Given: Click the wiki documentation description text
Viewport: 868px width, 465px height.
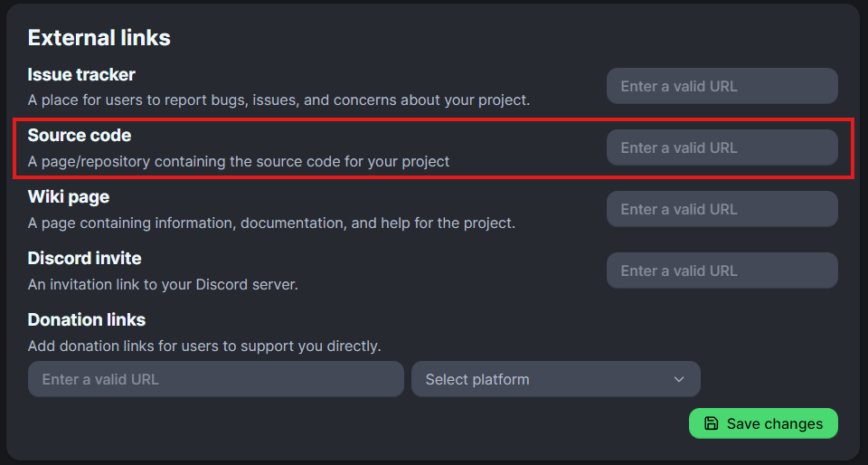Looking at the screenshot, I should pos(271,223).
